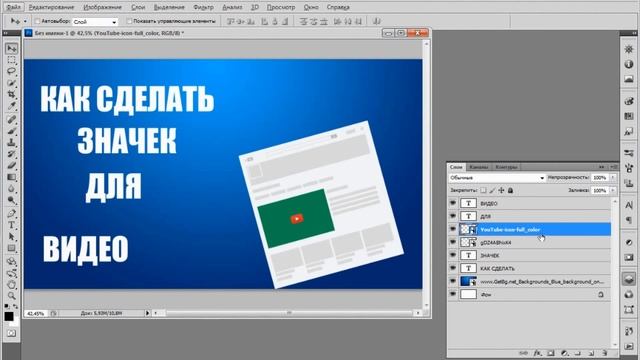This screenshot has height=360, width=640.
Task: Toggle visibility of the Фон layer
Action: coord(453,294)
